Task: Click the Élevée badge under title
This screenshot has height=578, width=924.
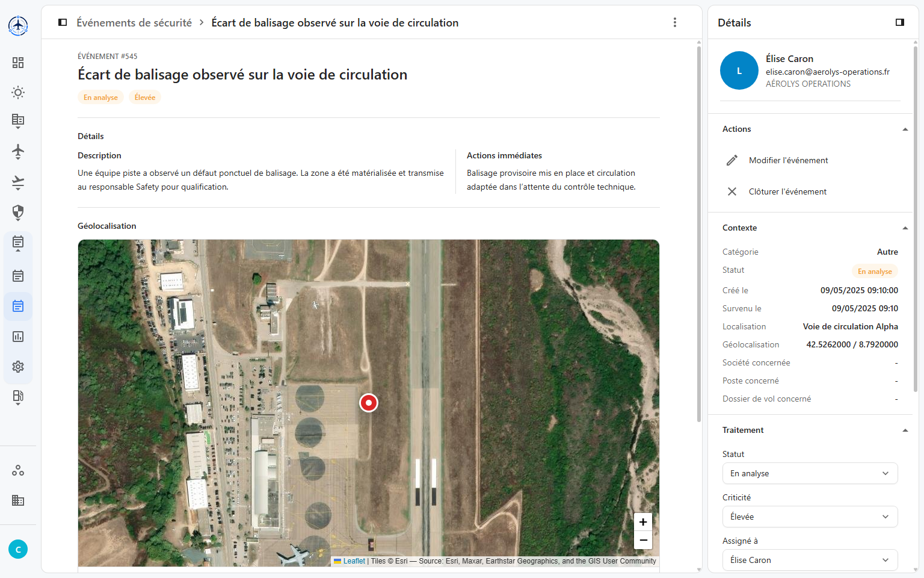Action: [x=145, y=98]
